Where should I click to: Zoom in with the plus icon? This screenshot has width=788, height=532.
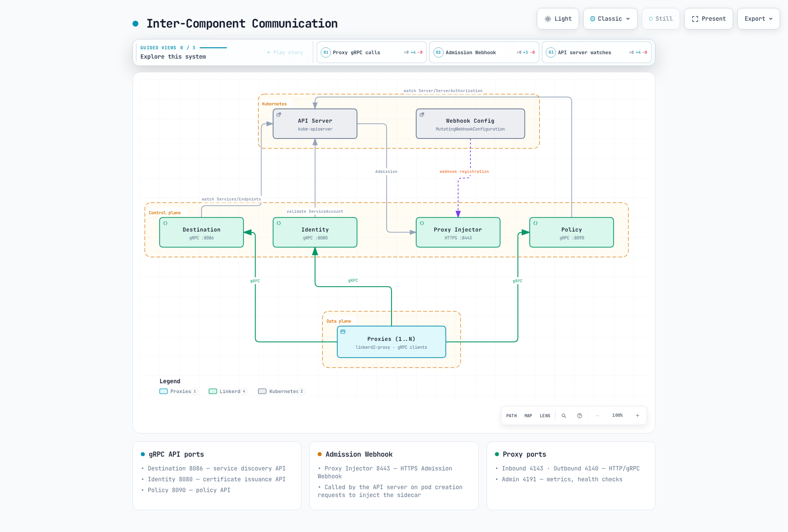coord(637,416)
